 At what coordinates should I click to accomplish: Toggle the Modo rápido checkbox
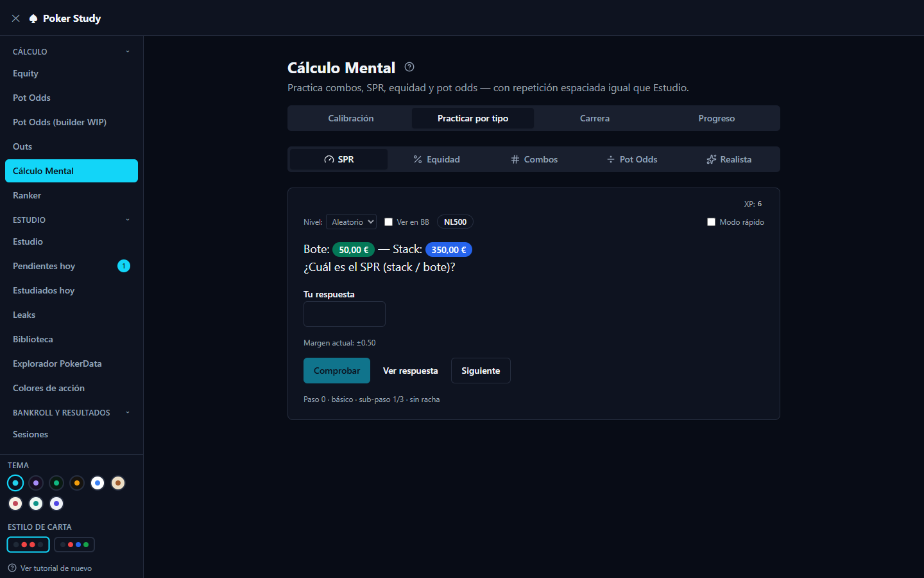(711, 222)
